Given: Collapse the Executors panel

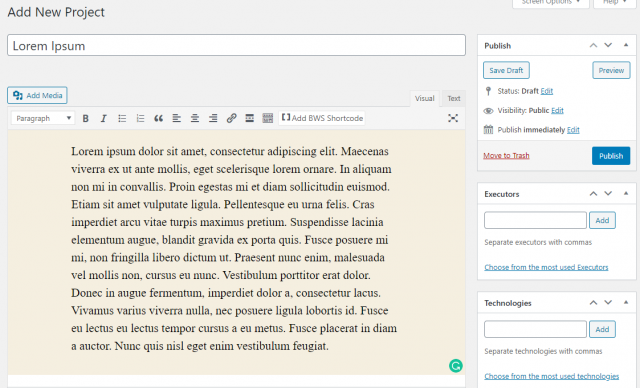Looking at the screenshot, I should tap(626, 193).
